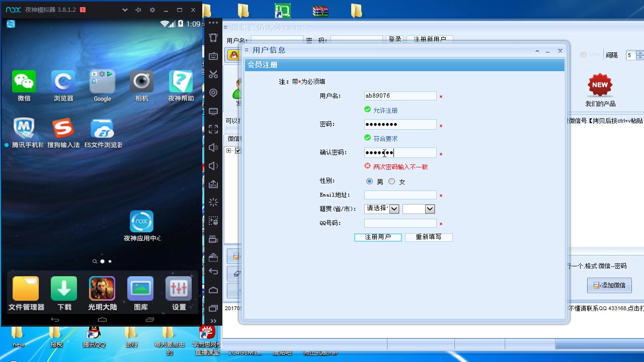
Task: Click the 重新填写 reset button
Action: point(429,237)
